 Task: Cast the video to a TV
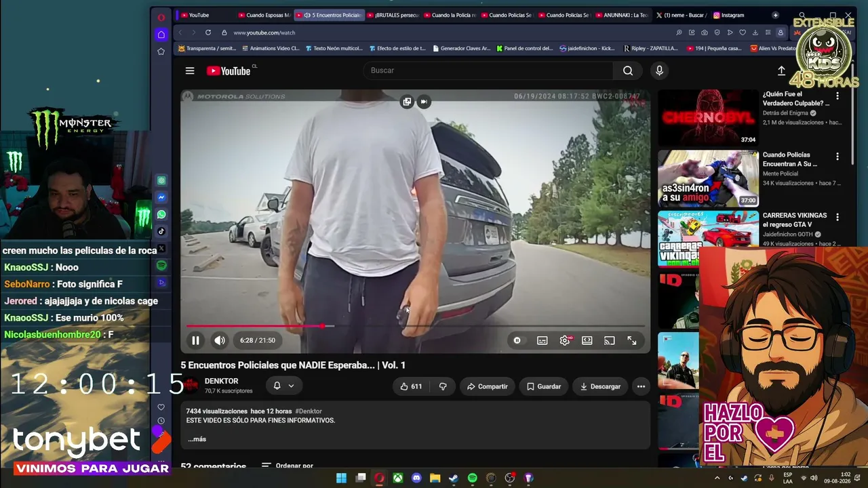pyautogui.click(x=610, y=340)
